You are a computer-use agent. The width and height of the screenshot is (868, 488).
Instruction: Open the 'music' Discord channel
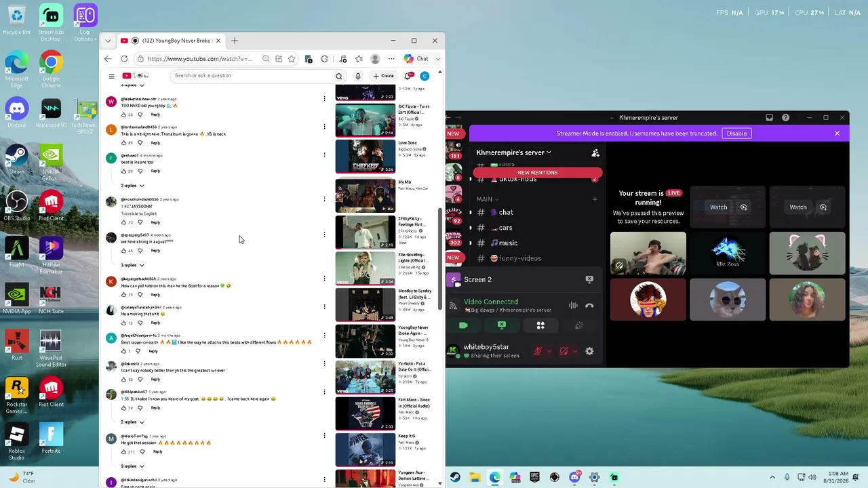pyautogui.click(x=508, y=243)
